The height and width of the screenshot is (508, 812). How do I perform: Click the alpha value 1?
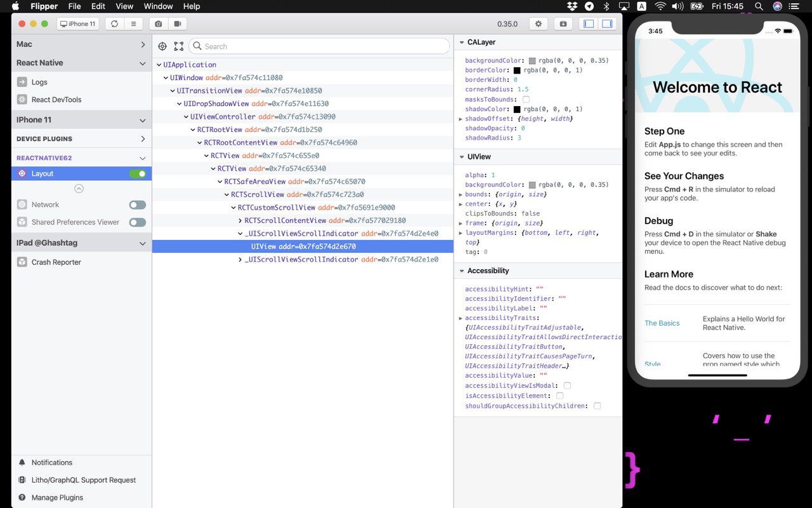pos(493,175)
